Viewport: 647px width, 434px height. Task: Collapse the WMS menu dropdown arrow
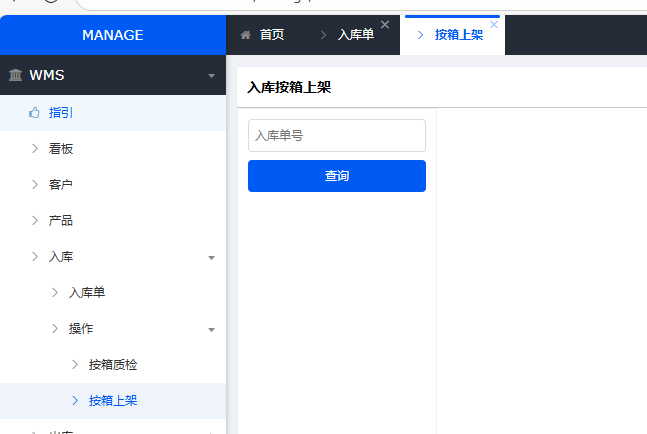point(211,76)
